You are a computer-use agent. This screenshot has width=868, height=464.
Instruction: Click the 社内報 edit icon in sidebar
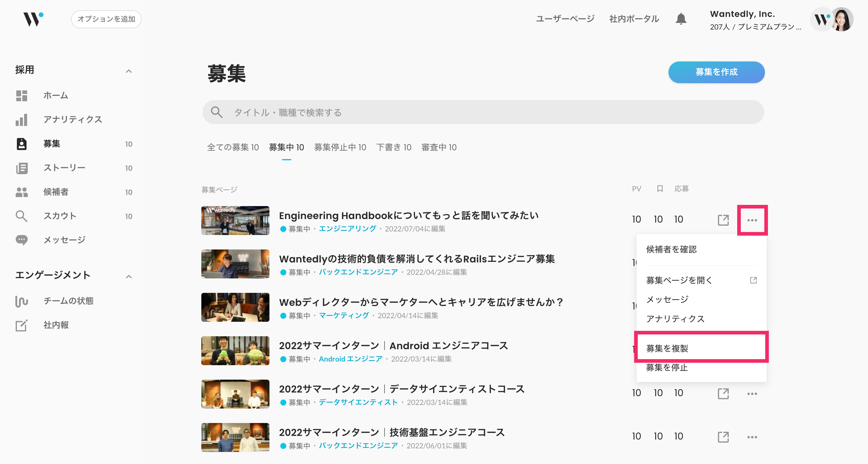pyautogui.click(x=22, y=325)
